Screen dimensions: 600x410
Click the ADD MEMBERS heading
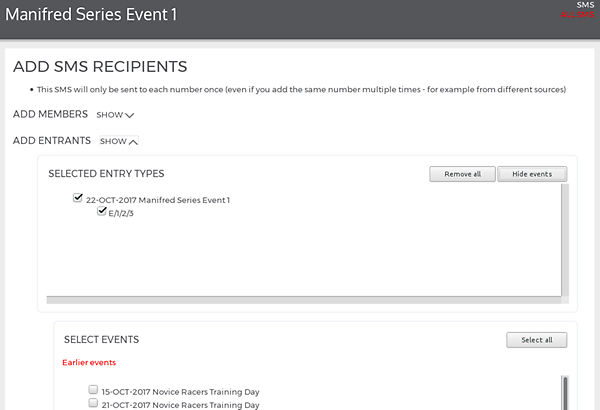(x=50, y=114)
